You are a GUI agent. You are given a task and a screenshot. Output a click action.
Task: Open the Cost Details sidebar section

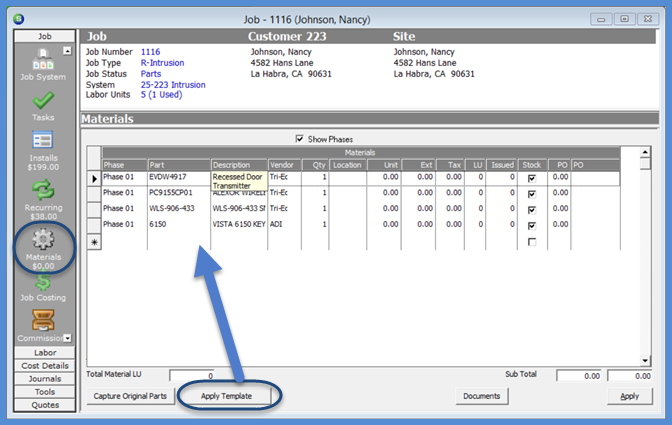coord(45,366)
